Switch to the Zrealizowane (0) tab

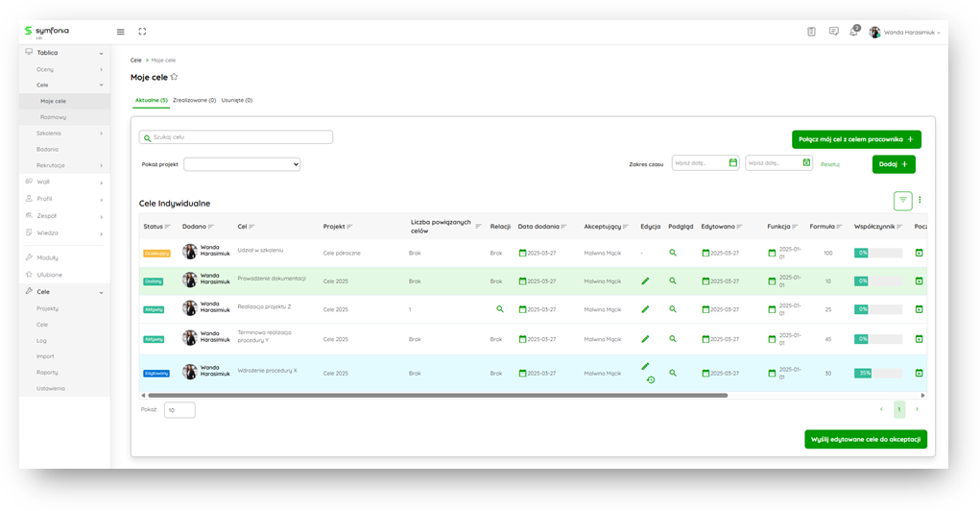point(195,100)
